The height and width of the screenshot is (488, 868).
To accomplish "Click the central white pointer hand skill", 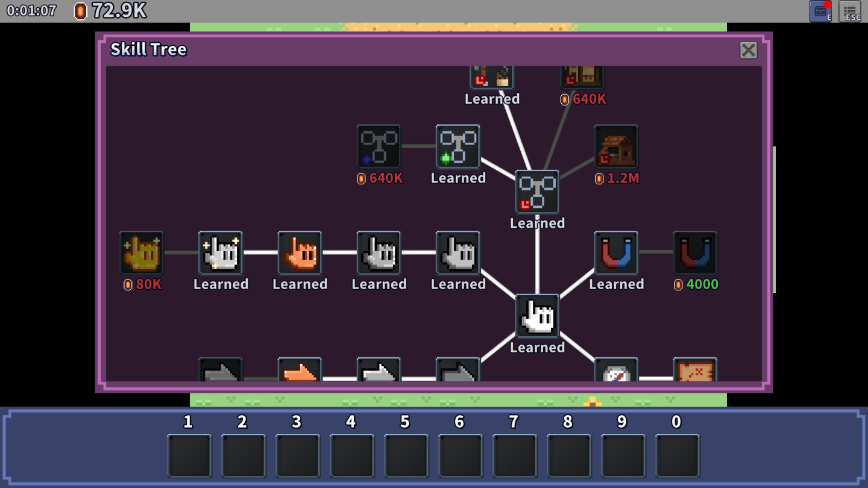I will (537, 316).
